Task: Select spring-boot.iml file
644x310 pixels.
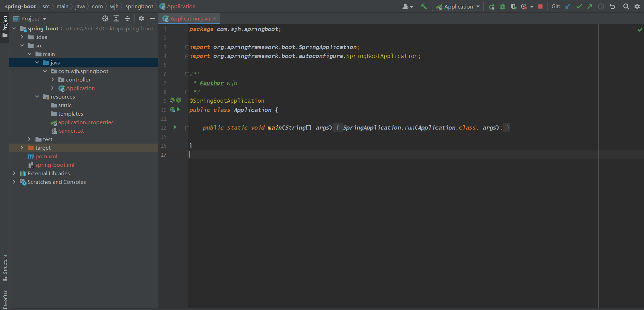Action: click(x=55, y=165)
